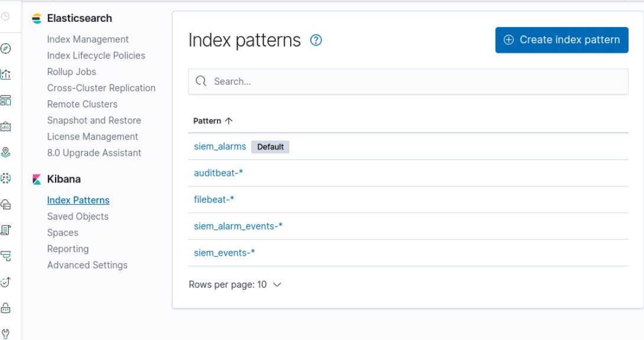Open the Dev Tools wrench icon
The width and height of the screenshot is (644, 340).
(5, 334)
